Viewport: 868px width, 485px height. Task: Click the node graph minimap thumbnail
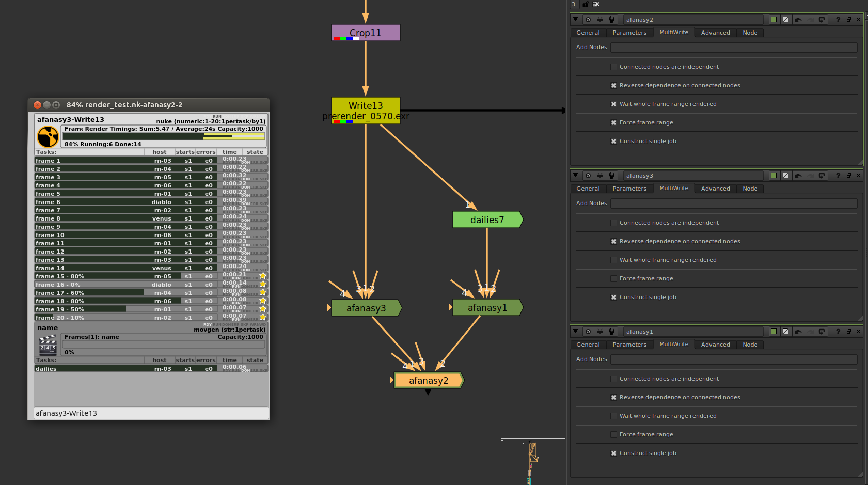[533, 461]
